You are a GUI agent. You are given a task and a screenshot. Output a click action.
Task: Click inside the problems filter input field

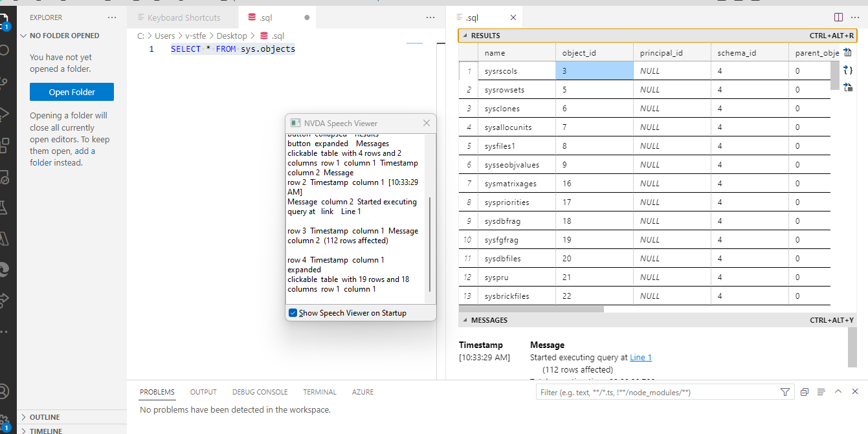647,391
